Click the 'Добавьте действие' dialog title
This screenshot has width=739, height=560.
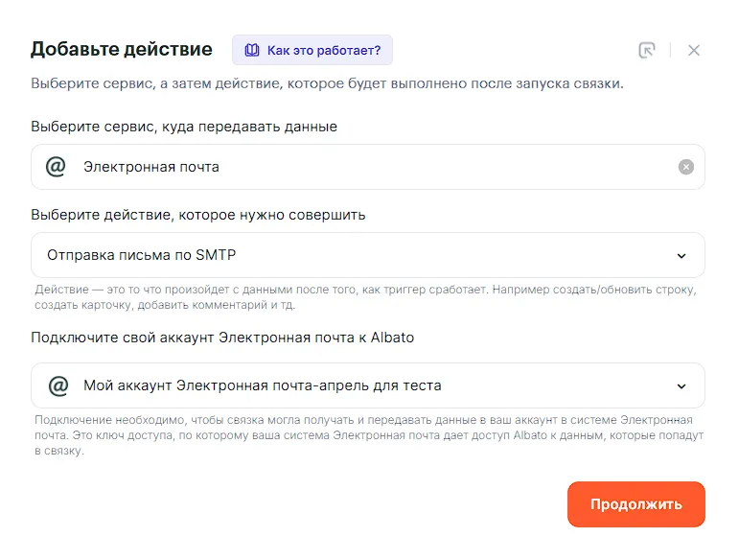click(x=122, y=49)
